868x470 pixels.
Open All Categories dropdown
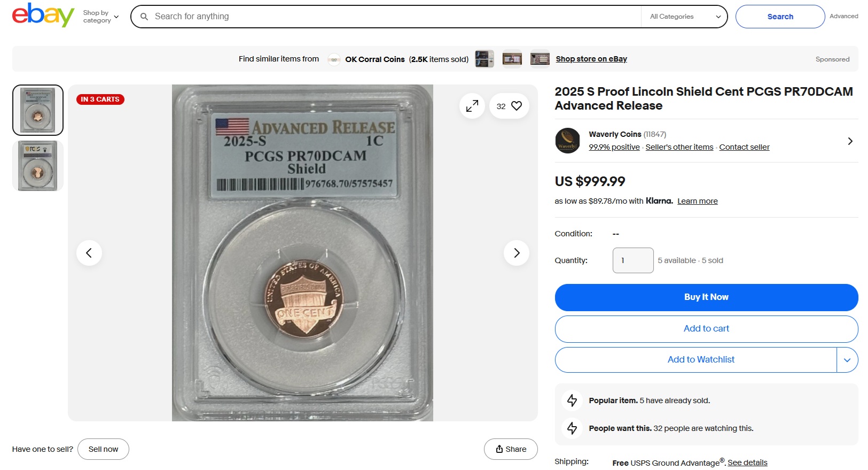coord(685,17)
